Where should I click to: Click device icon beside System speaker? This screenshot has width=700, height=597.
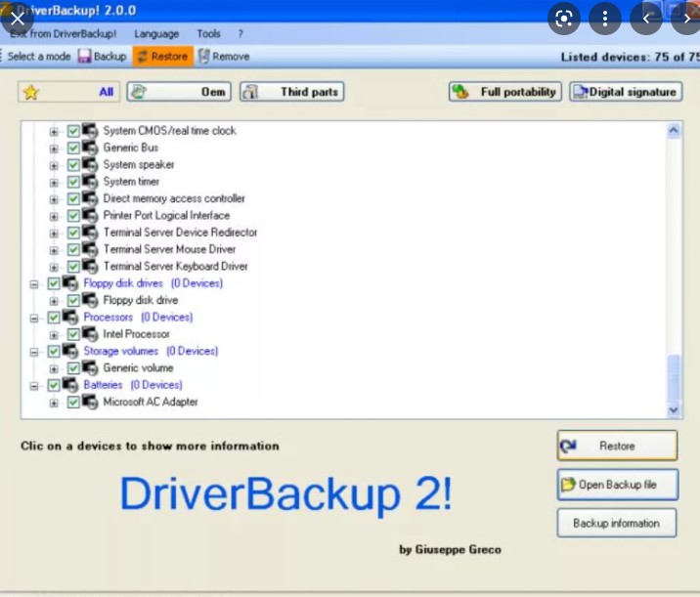pos(90,164)
